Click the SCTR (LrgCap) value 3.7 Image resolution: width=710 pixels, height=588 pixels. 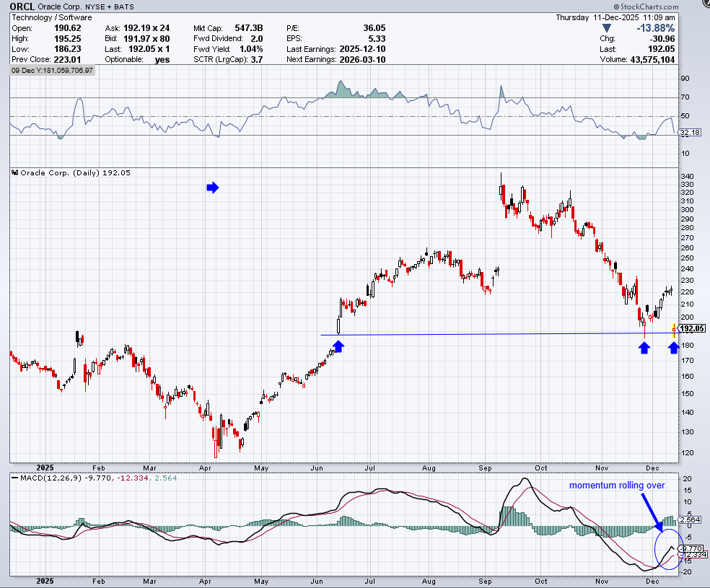[257, 59]
